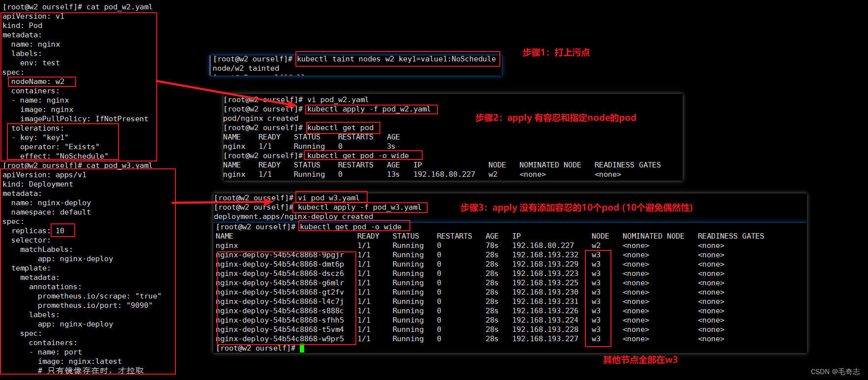
Task: Select the 'vi pod_w3.yaml' command
Action: pyautogui.click(x=329, y=198)
